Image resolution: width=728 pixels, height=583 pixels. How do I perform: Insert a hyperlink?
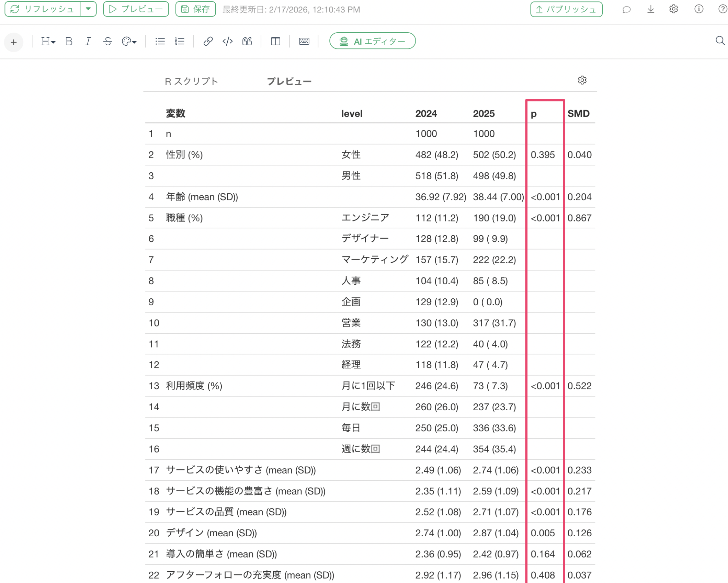point(208,42)
